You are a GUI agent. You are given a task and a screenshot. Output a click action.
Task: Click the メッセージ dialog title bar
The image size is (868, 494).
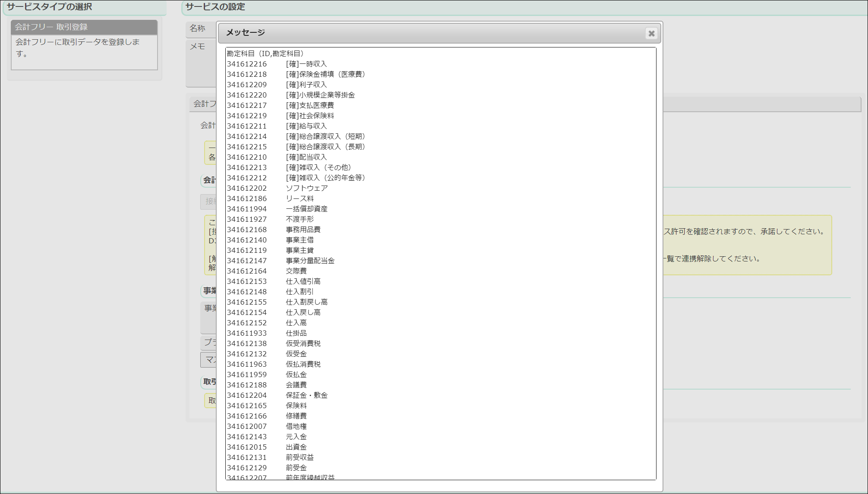coord(432,33)
